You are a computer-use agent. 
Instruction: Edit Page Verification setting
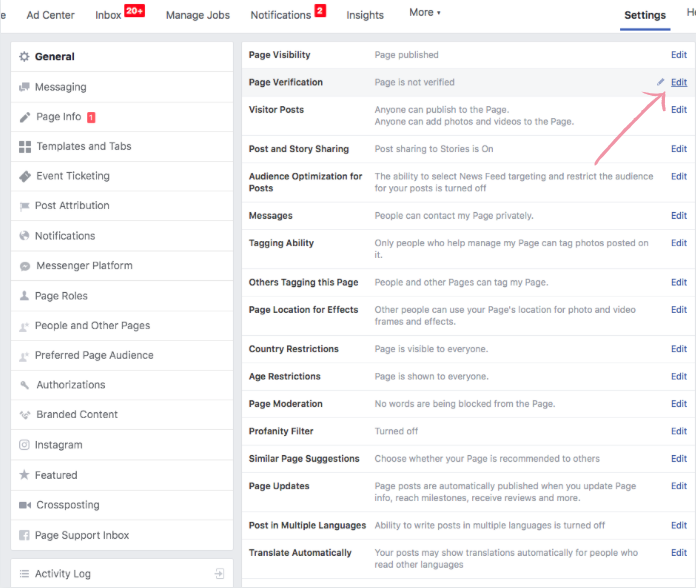pos(679,82)
